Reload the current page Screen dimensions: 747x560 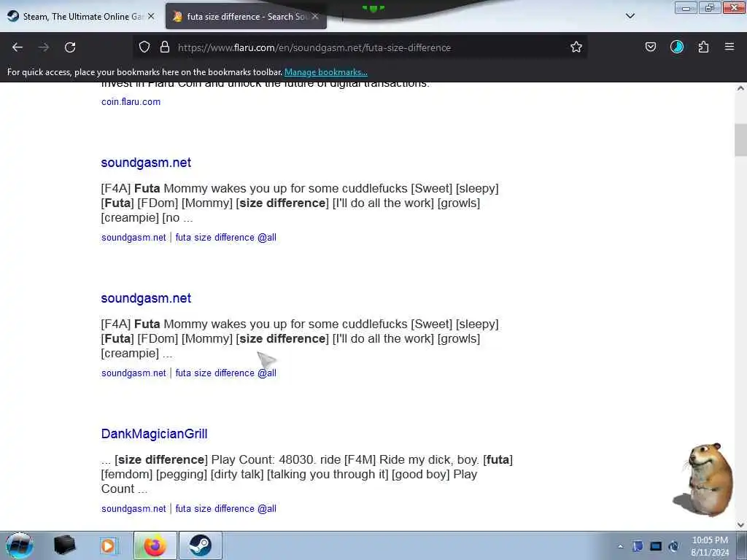70,47
